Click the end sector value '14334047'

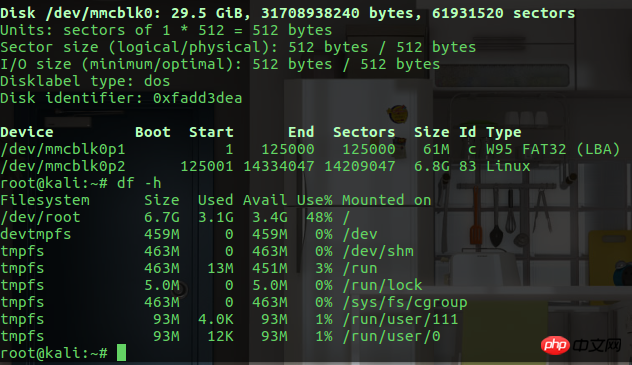(279, 166)
